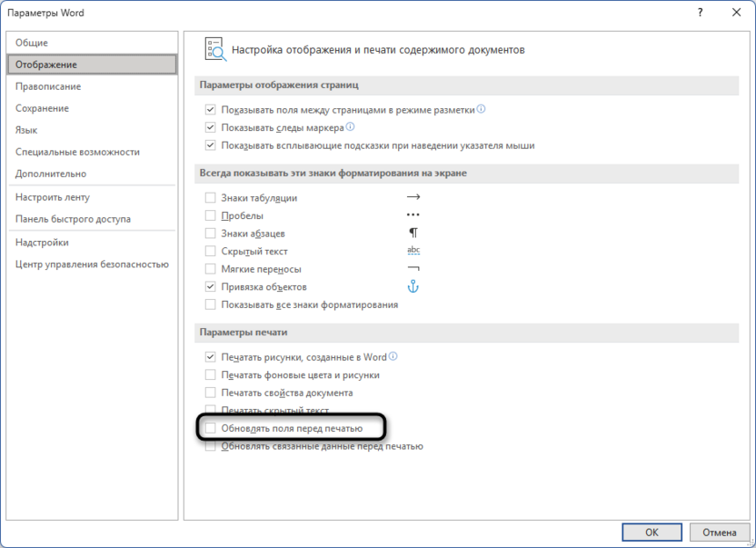Image resolution: width=756 pixels, height=548 pixels.
Task: Click the spaces dots icon
Action: click(413, 215)
